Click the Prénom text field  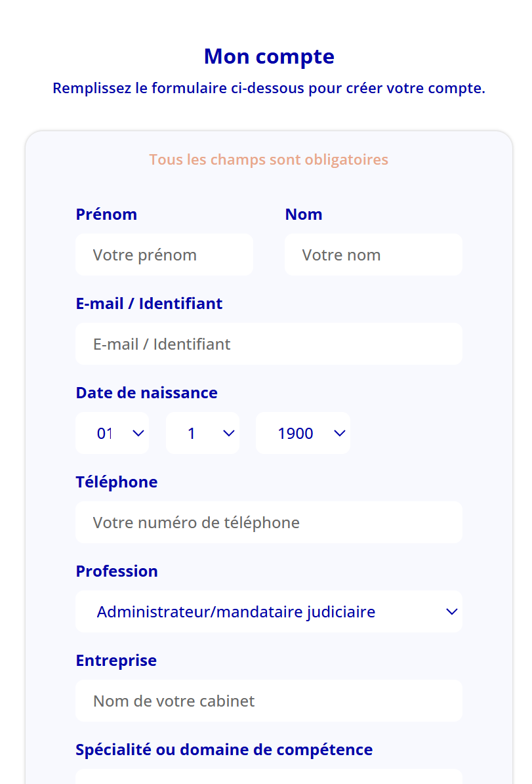pyautogui.click(x=164, y=255)
